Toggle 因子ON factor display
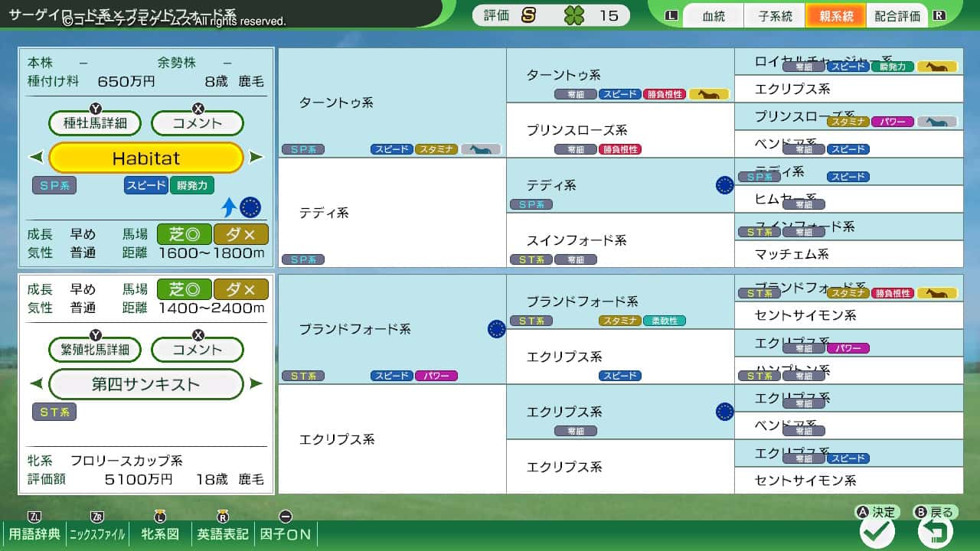Viewport: 980px width, 551px height. click(x=286, y=533)
